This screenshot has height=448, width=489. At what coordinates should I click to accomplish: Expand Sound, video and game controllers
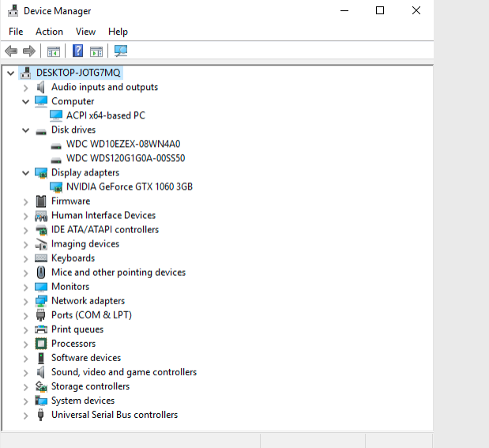pos(26,373)
